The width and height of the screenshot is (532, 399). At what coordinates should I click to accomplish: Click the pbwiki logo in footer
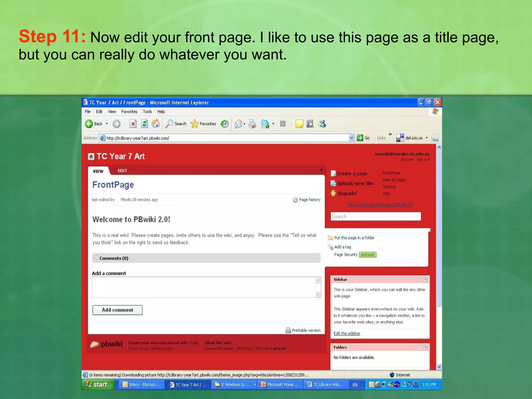point(106,344)
